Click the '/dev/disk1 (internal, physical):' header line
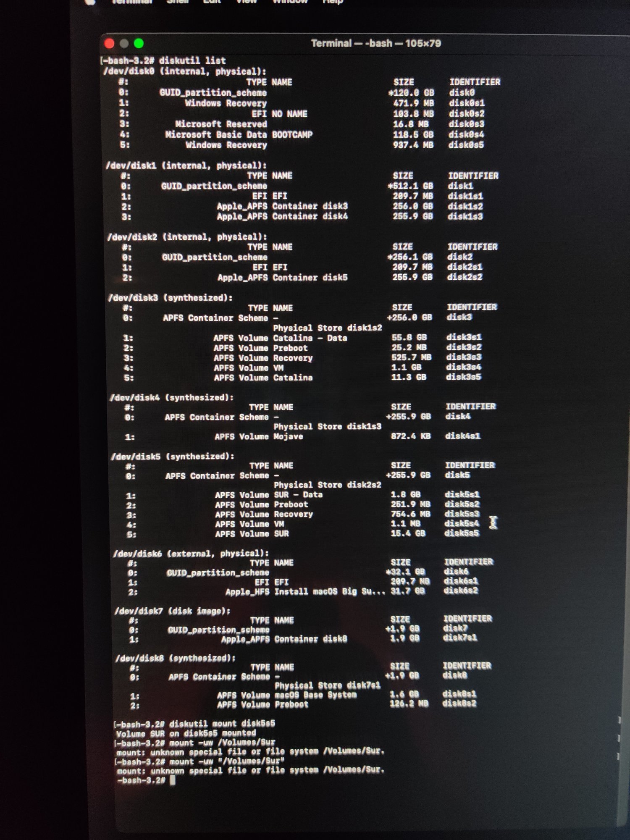The height and width of the screenshot is (840, 630). click(186, 165)
